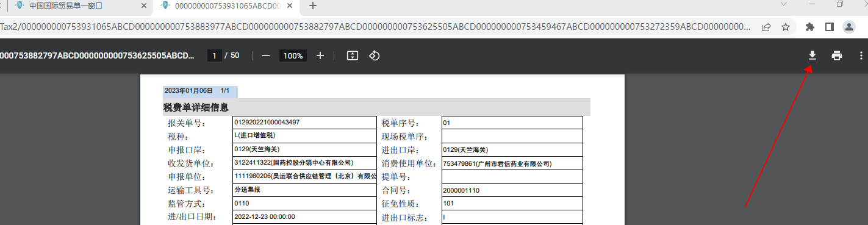Bookmark this page with the star icon
This screenshot has height=225, width=868.
pos(786,27)
